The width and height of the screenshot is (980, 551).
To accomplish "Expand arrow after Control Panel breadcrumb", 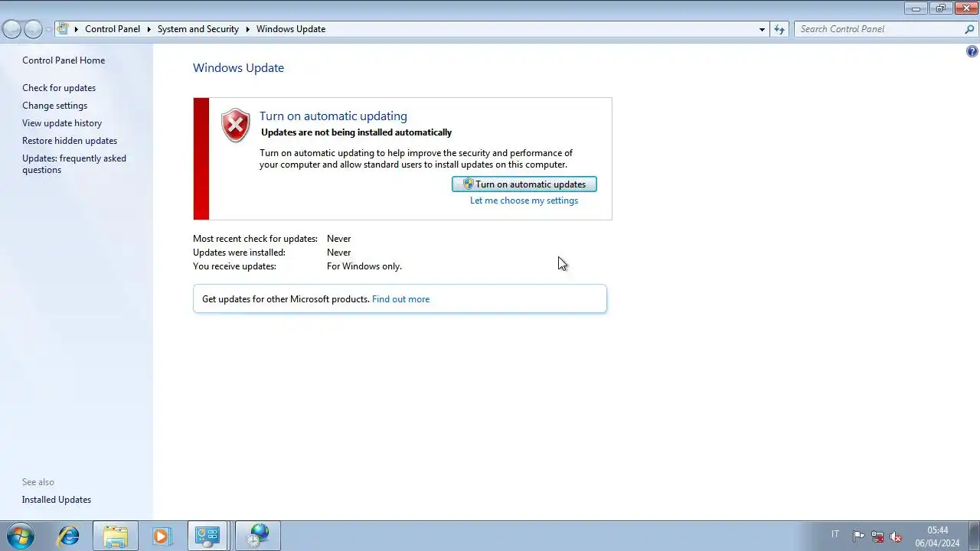I will pyautogui.click(x=149, y=29).
